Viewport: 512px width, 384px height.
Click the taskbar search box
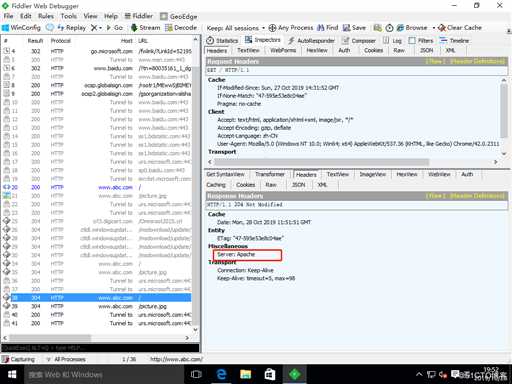[x=104, y=374]
